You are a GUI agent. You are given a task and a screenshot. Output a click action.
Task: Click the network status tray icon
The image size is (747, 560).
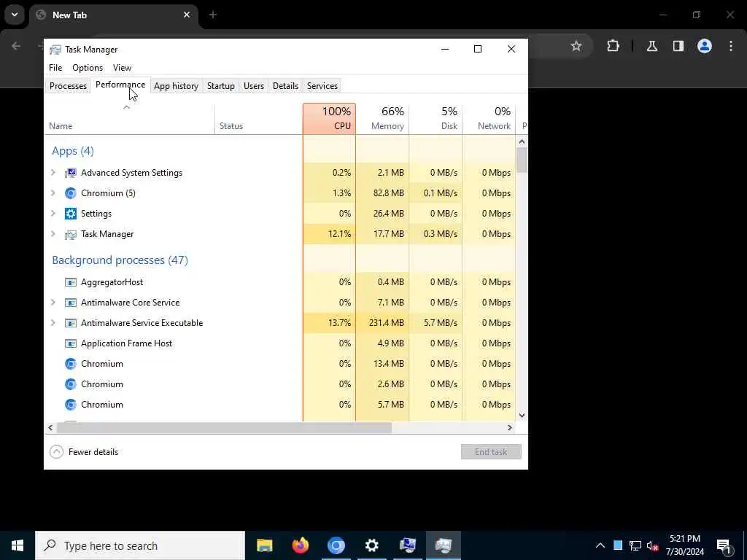[635, 545]
